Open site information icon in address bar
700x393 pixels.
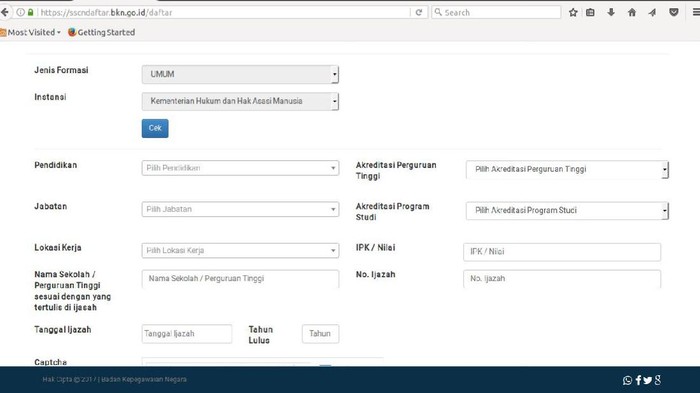tap(21, 13)
